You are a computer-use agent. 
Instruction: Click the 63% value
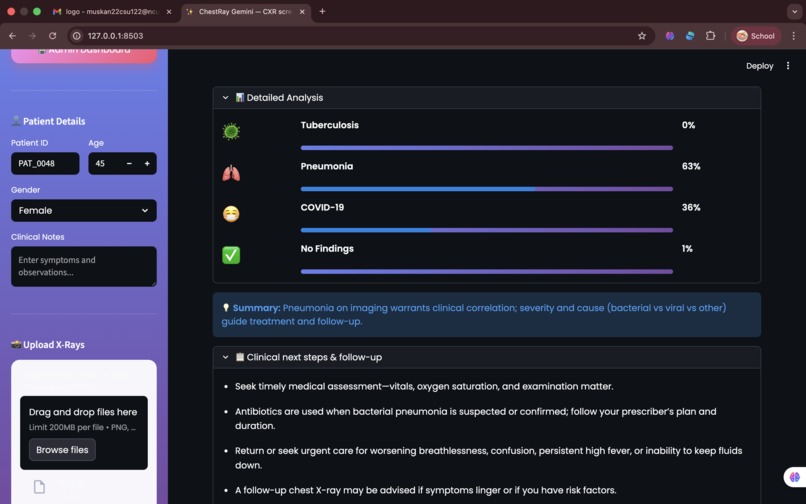pos(691,166)
